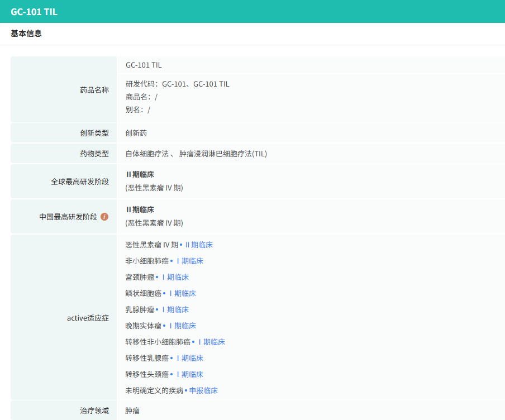The width and height of the screenshot is (505, 420).
Task: Open the 基本信息 section tab
Action: [26, 34]
